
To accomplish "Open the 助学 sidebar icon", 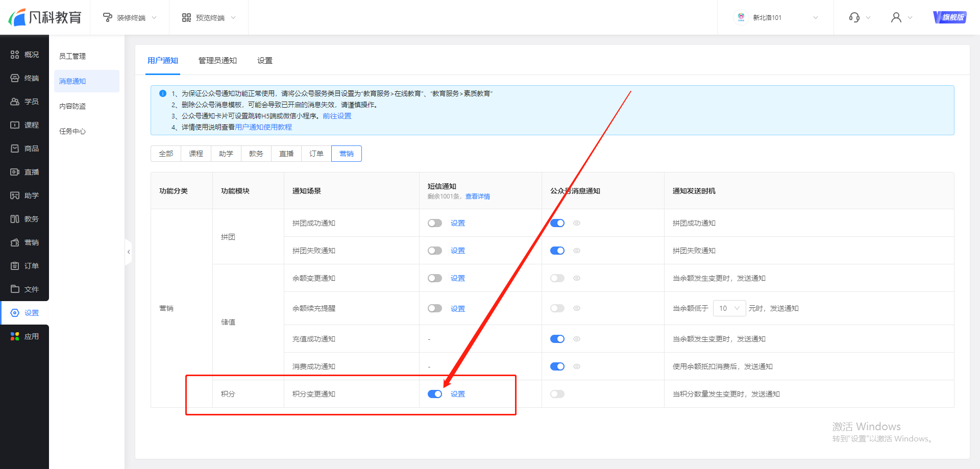I will [15, 195].
